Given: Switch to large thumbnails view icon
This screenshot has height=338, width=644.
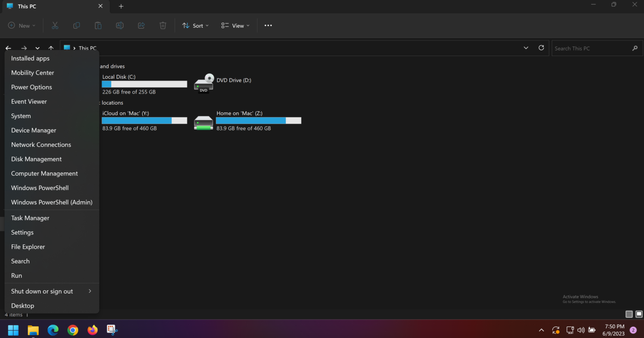Looking at the screenshot, I should coord(639,314).
